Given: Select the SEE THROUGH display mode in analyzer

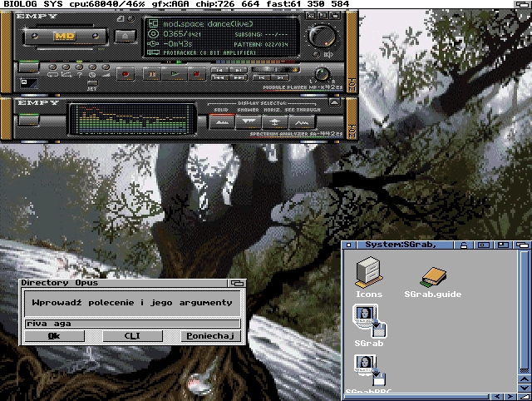Looking at the screenshot, I should coord(302,122).
